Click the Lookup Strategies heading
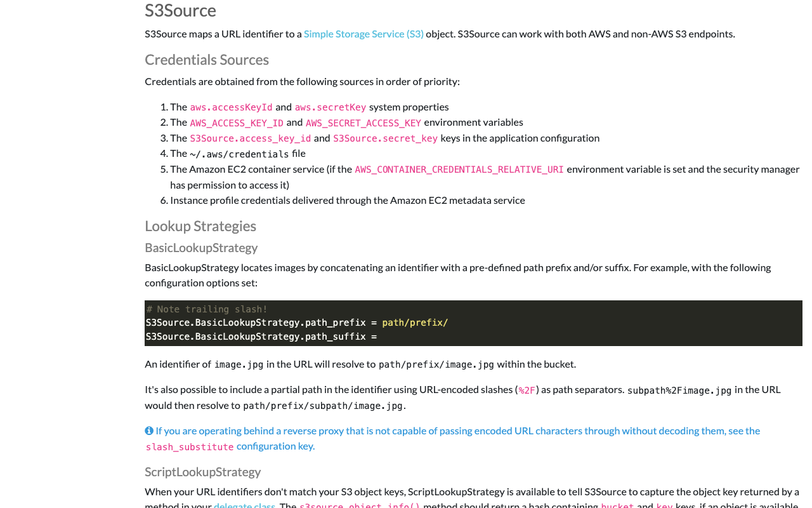Image resolution: width=812 pixels, height=508 pixels. pyautogui.click(x=200, y=226)
